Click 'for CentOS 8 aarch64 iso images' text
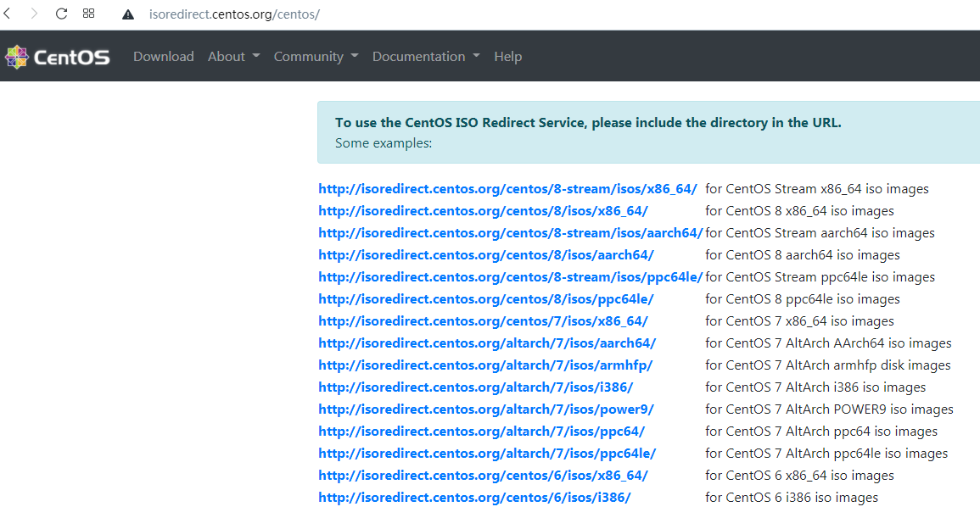 click(803, 255)
